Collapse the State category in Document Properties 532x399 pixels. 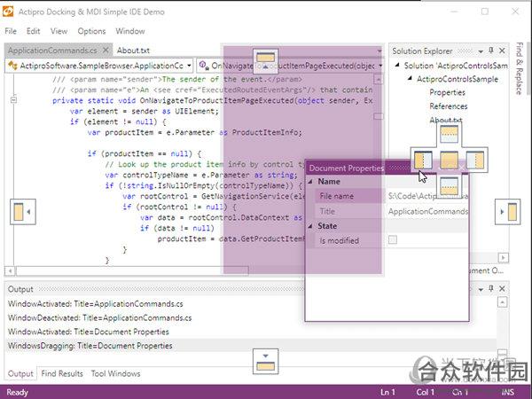[x=310, y=226]
